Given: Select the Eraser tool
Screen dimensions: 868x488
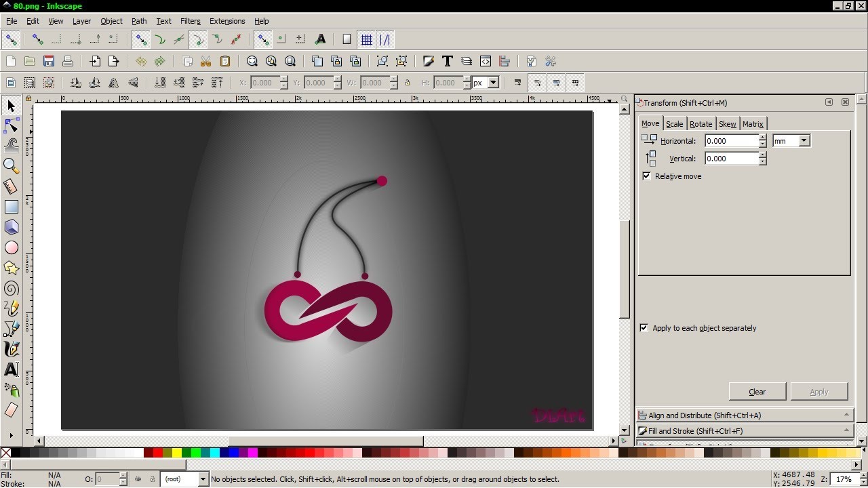Looking at the screenshot, I should pyautogui.click(x=11, y=410).
